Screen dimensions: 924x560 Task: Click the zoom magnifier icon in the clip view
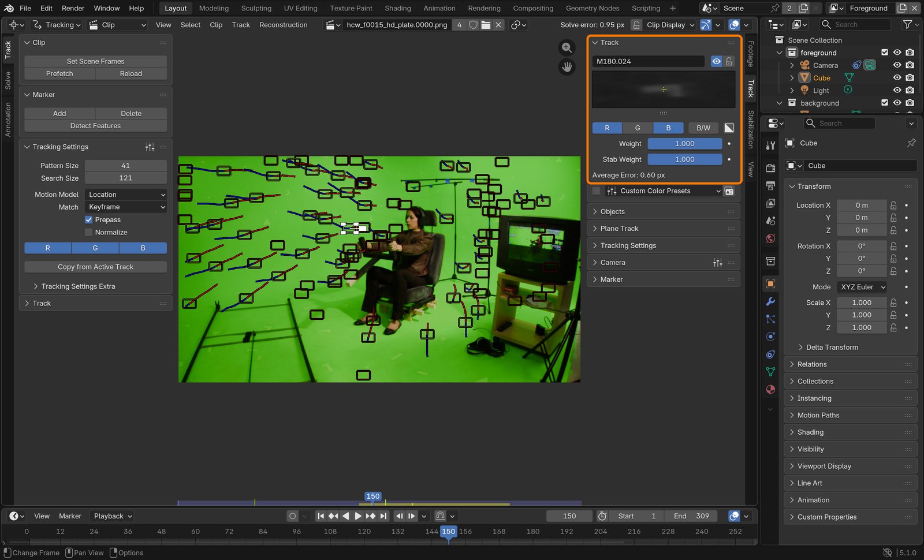pos(567,48)
